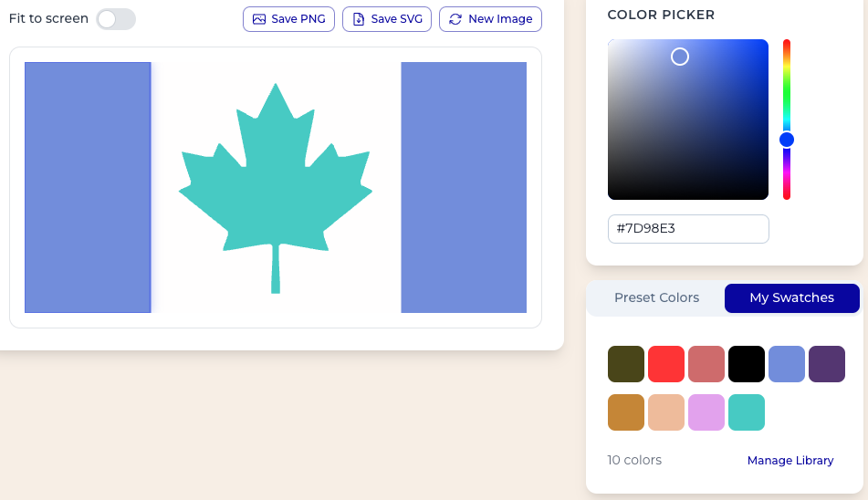Viewport: 868px width, 500px height.
Task: Click the Save SVG button
Action: click(386, 19)
